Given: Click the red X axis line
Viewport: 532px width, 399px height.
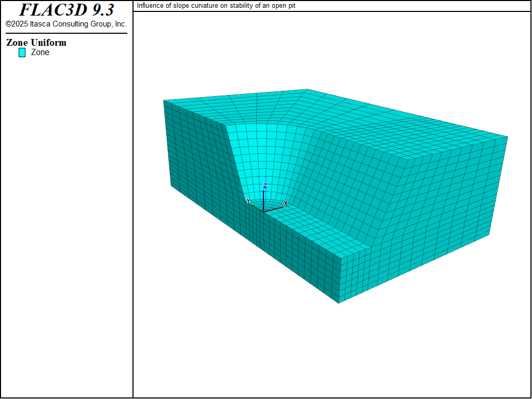Looking at the screenshot, I should [x=274, y=208].
